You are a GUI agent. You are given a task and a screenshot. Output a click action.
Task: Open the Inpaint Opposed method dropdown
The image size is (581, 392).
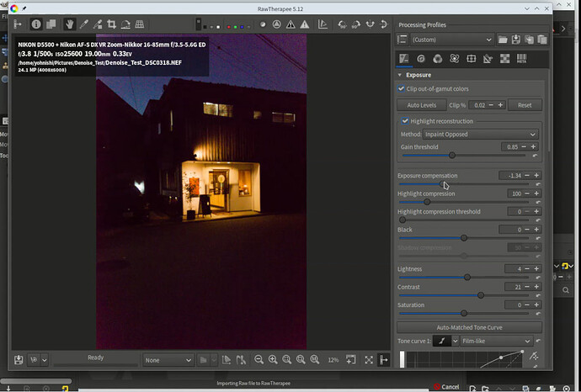pos(481,135)
